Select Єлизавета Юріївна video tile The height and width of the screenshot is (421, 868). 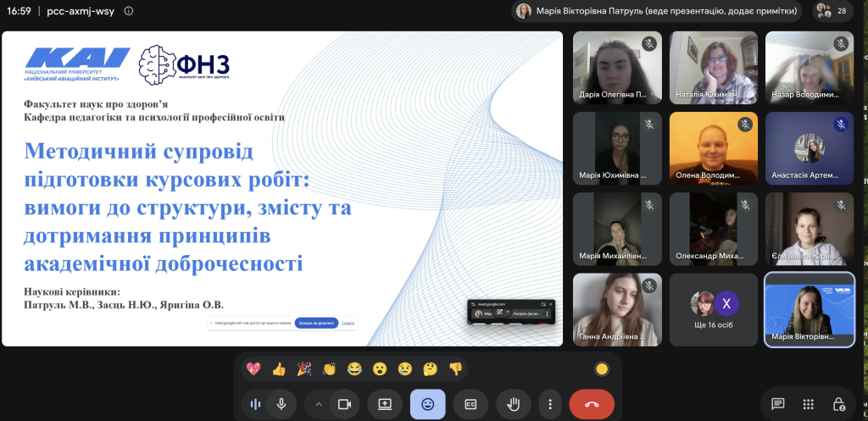(810, 229)
